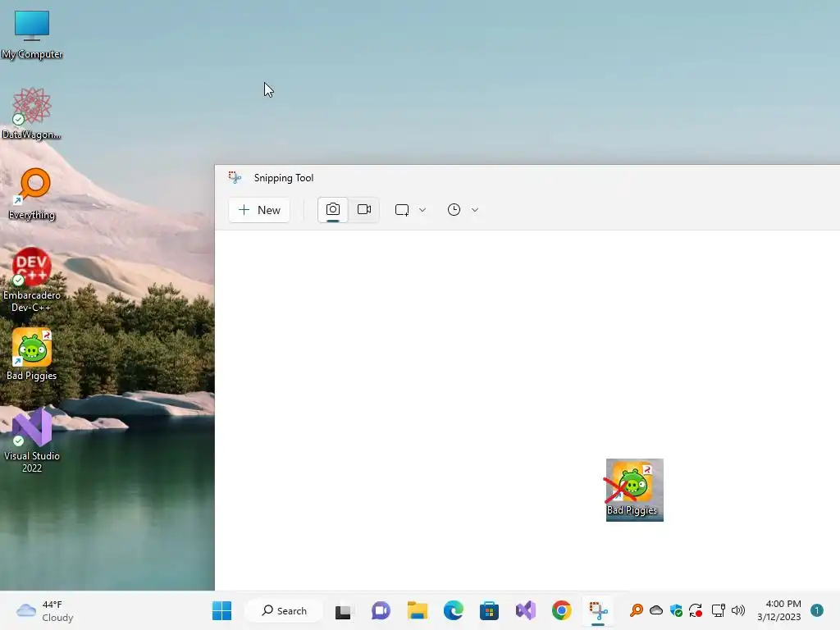The height and width of the screenshot is (630, 840).
Task: Click the sync tray icon with red dot
Action: (x=696, y=610)
